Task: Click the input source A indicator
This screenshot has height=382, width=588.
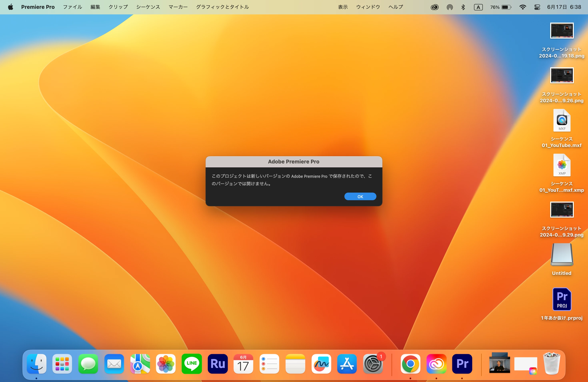Action: [478, 7]
